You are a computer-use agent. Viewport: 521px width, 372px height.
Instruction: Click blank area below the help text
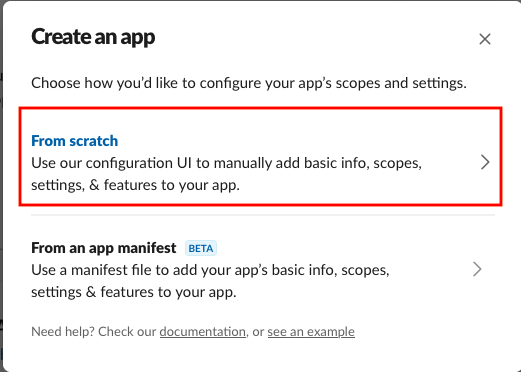(260, 355)
